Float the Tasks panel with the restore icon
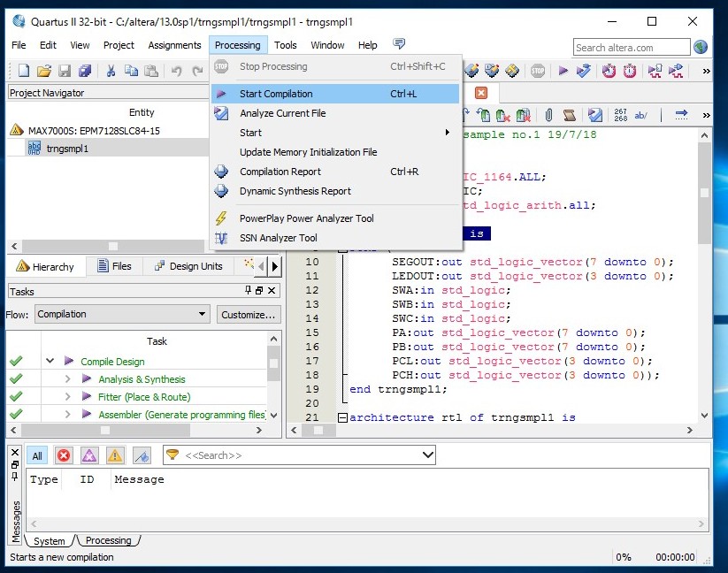Viewport: 728px width, 573px height. tap(259, 290)
